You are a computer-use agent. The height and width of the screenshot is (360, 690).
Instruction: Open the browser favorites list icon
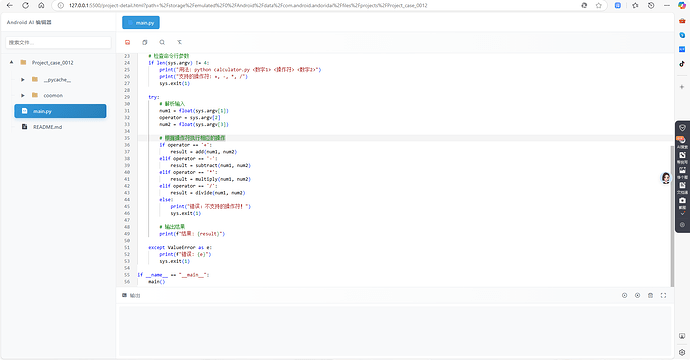tap(635, 5)
